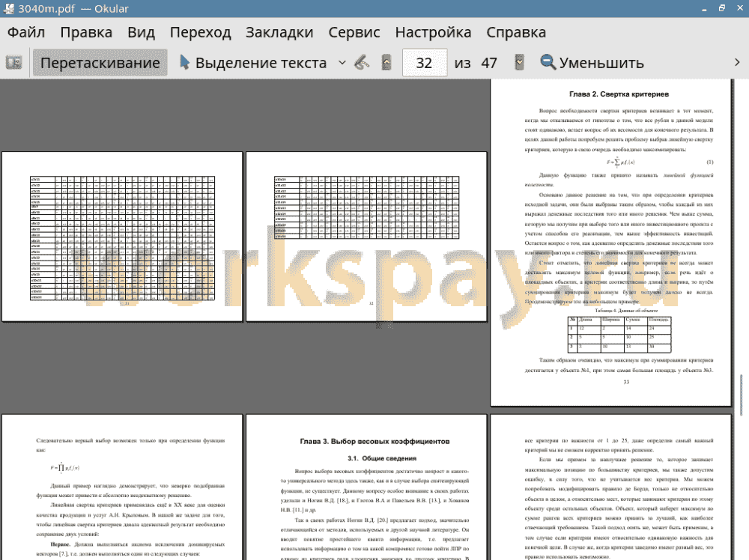Click the Таблица 4 data table
Screen dimensions: 749x560
click(x=619, y=334)
